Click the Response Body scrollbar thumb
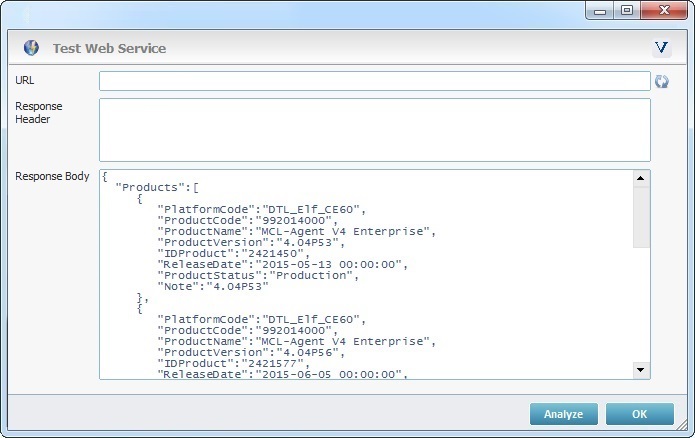Screen dimensions: 695x438 [x=641, y=216]
